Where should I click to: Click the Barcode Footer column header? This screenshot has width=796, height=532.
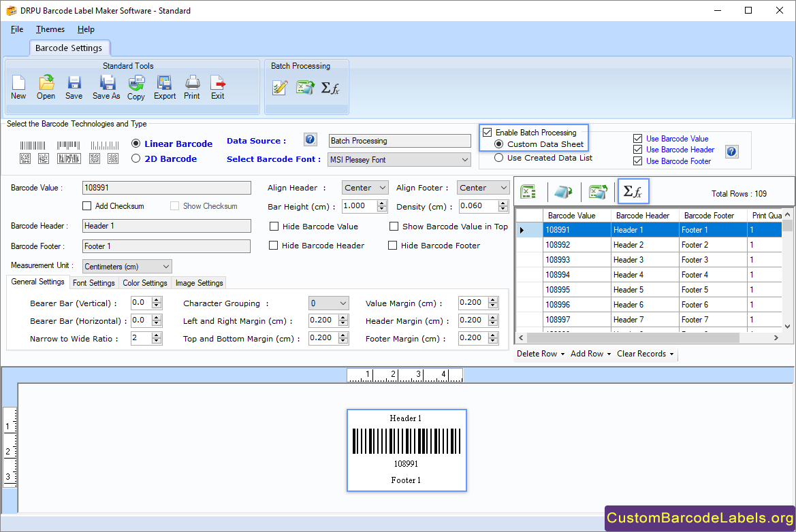click(x=713, y=216)
